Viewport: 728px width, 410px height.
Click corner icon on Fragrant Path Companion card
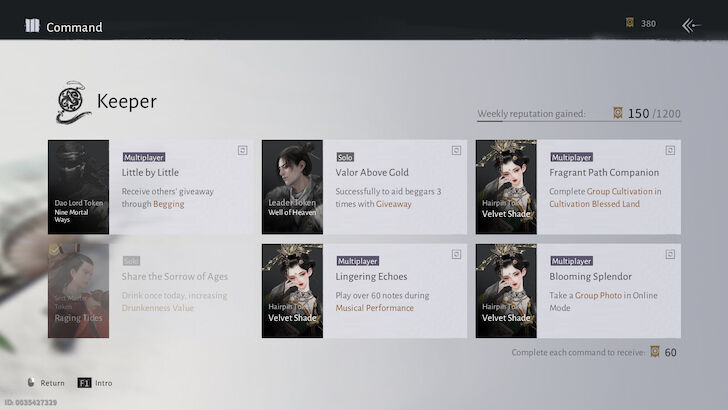[670, 151]
